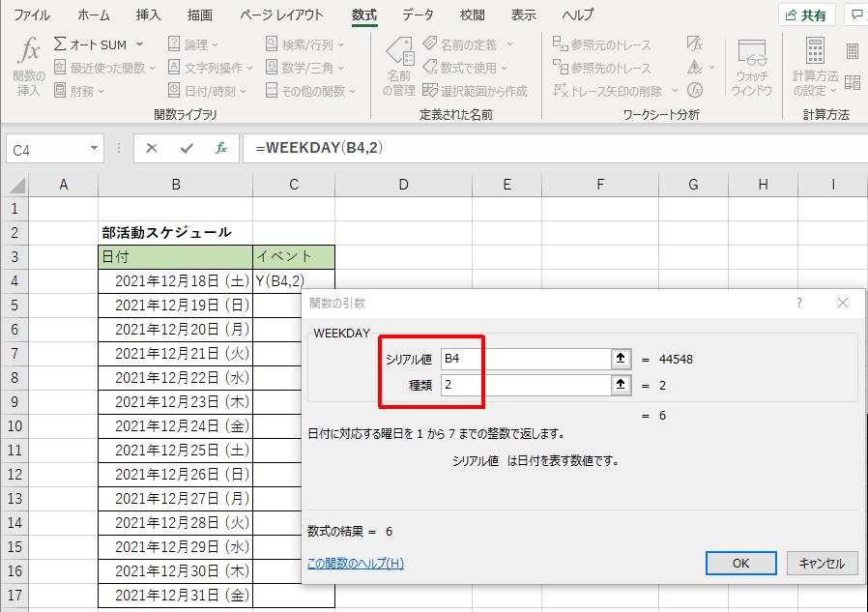Open the ウォッチウィンドウ watch window

tap(751, 68)
